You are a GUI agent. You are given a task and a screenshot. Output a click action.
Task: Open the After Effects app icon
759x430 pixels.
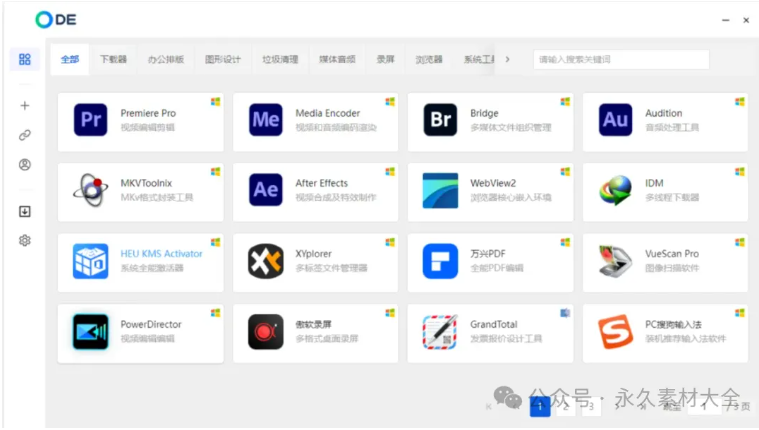(266, 190)
